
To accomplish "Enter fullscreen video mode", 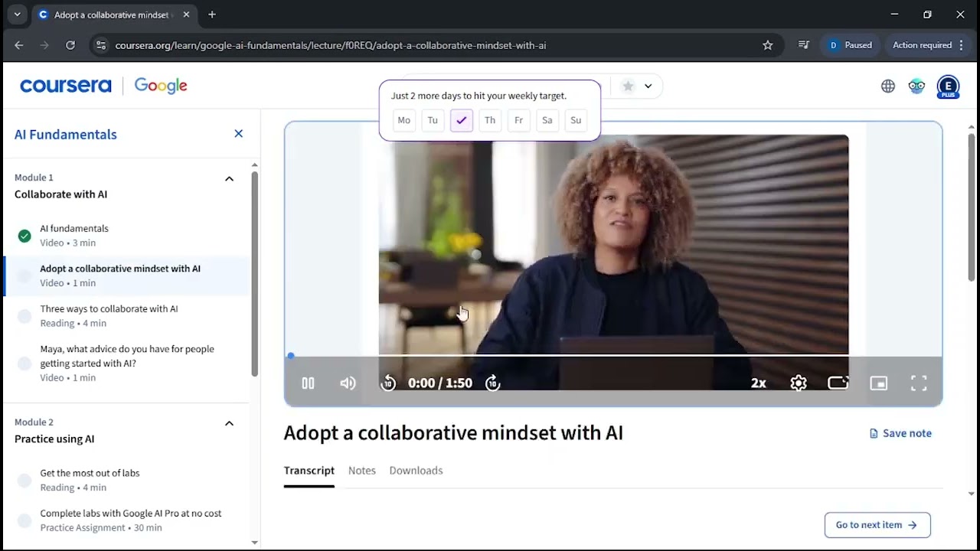I will point(919,383).
